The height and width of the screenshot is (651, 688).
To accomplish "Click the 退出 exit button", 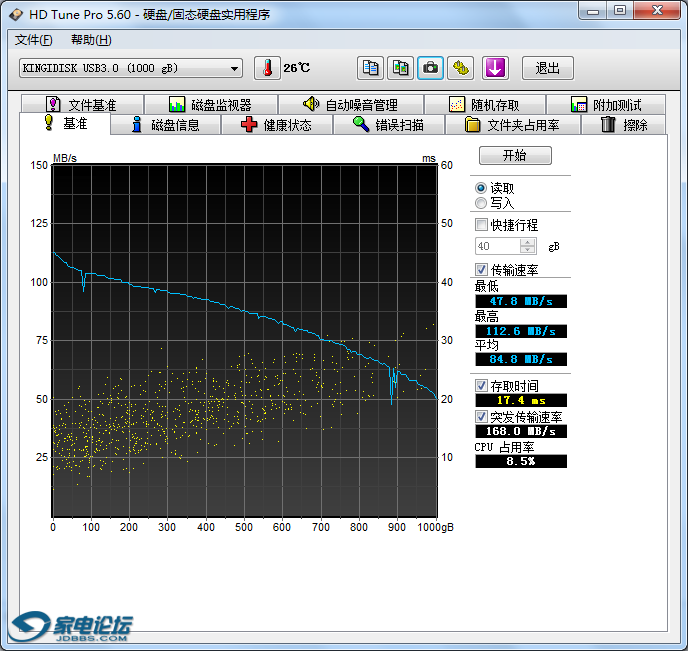I will click(548, 68).
